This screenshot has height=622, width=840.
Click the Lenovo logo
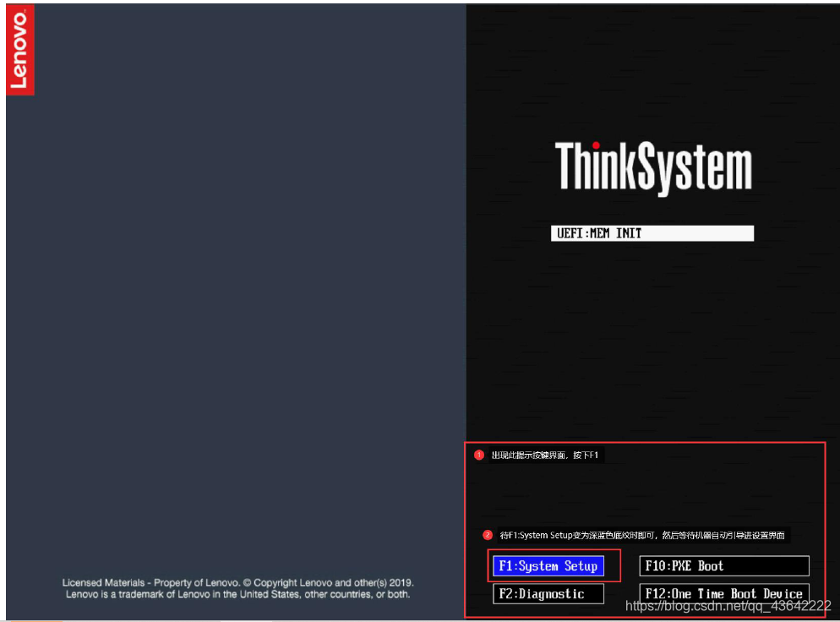pos(19,49)
